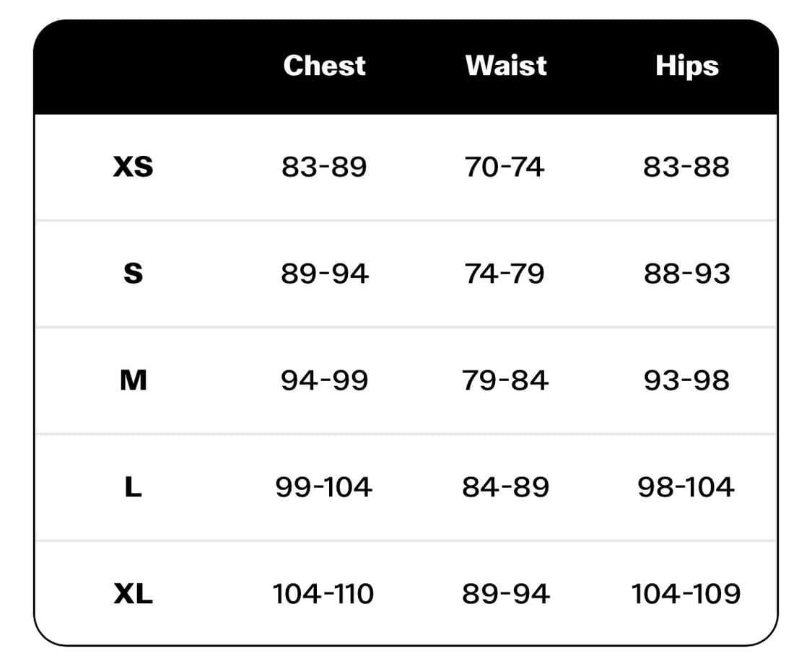Select the L size row label
Viewport: 812px width, 669px height.
point(134,487)
